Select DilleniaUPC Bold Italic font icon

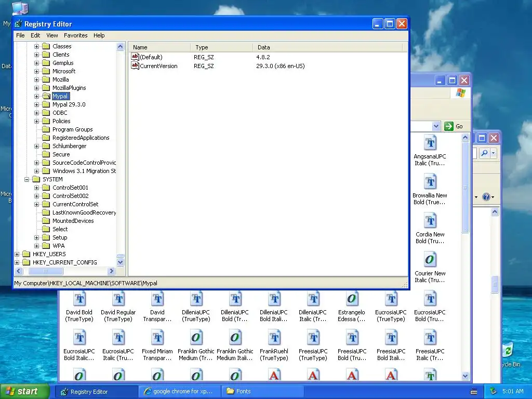pos(274,299)
